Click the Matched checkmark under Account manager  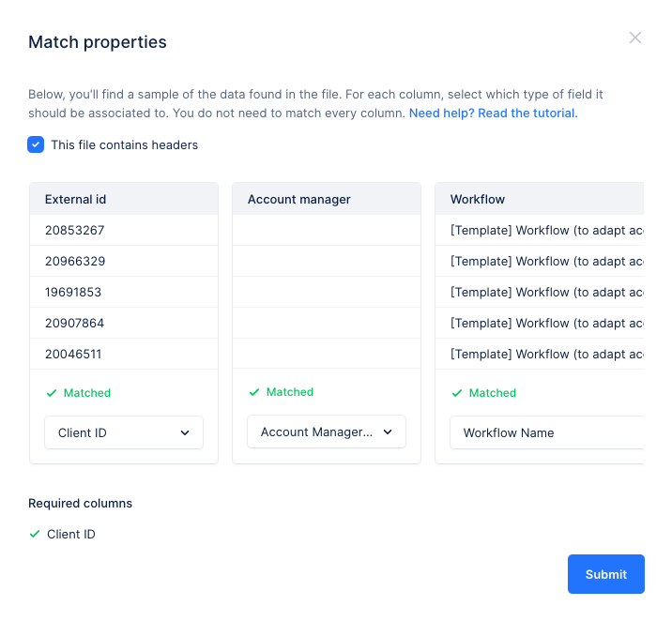tap(253, 392)
